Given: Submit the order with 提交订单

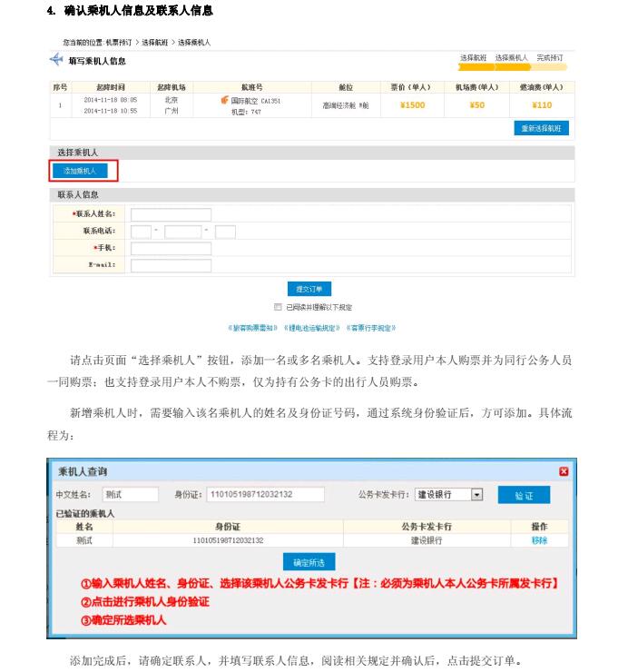Looking at the screenshot, I should [309, 289].
